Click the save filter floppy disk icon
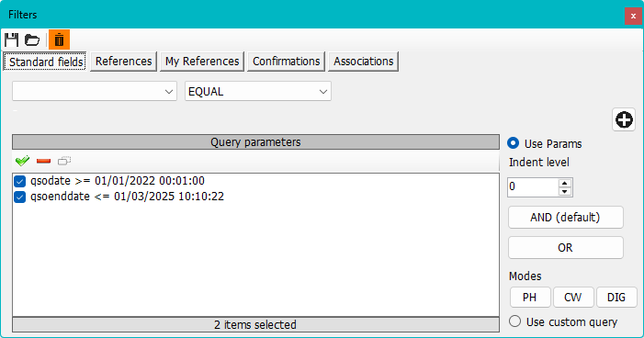Screen dimensions: 644x338 point(12,39)
